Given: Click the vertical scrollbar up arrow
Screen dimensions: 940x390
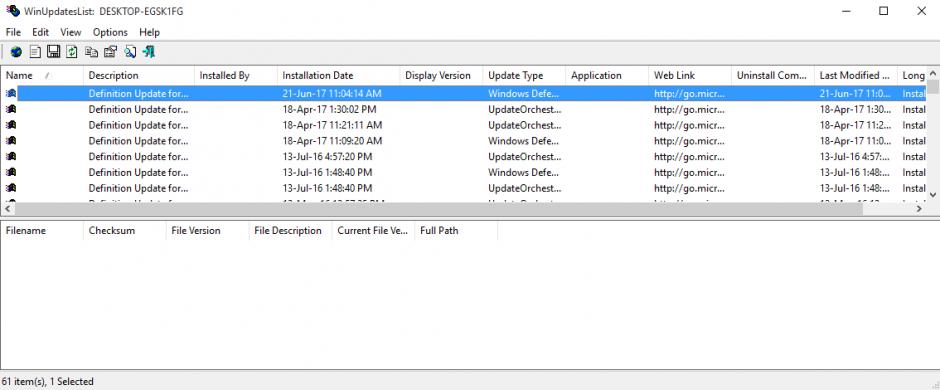Looking at the screenshot, I should [x=933, y=73].
